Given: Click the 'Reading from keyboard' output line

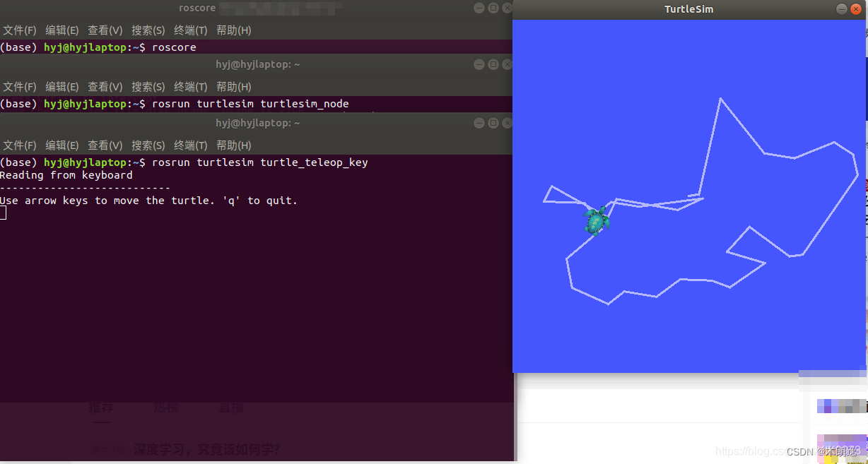Looking at the screenshot, I should pyautogui.click(x=66, y=175).
